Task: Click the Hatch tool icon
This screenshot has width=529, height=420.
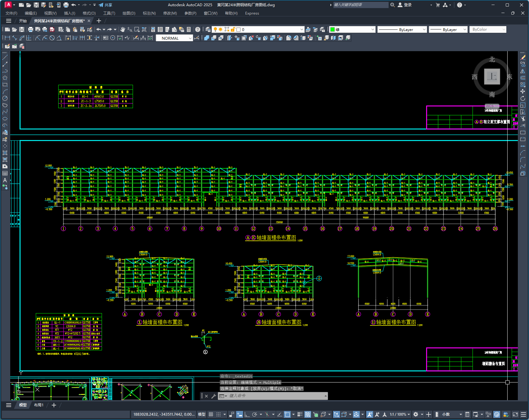Action: (x=5, y=153)
